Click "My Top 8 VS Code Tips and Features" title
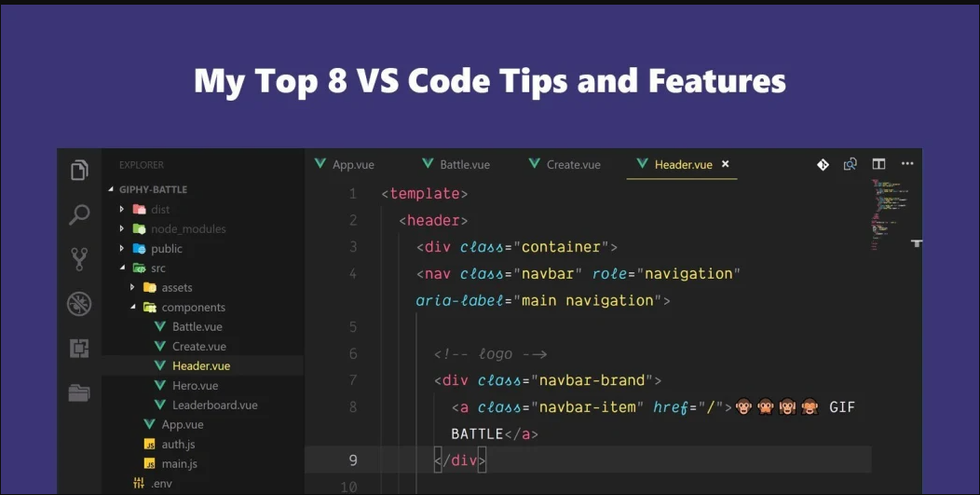The height and width of the screenshot is (495, 980). 490,82
